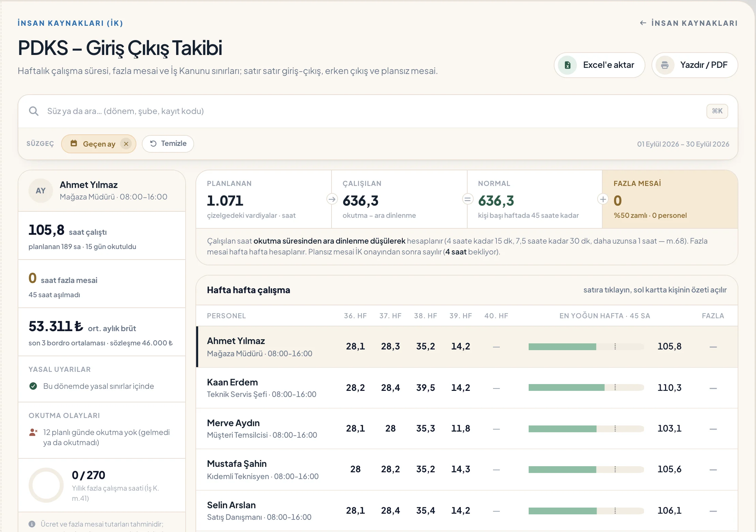This screenshot has width=756, height=532.
Task: Click the calendar icon in Geçen ay chip
Action: 74,144
